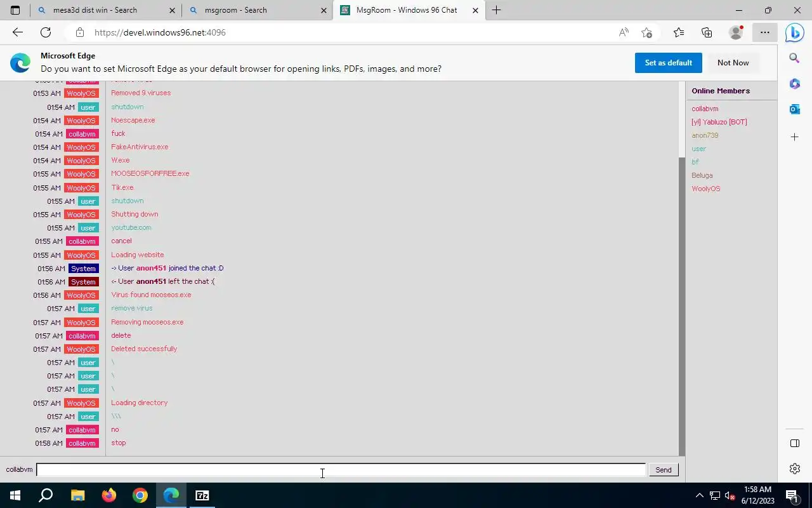
Task: Open Collections icon in toolbar
Action: [707, 32]
